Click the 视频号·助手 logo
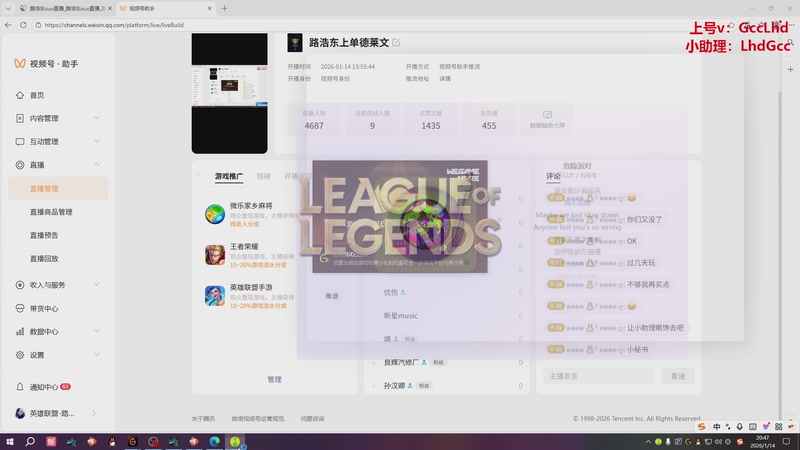Viewport: 800px width, 450px height. (x=46, y=64)
